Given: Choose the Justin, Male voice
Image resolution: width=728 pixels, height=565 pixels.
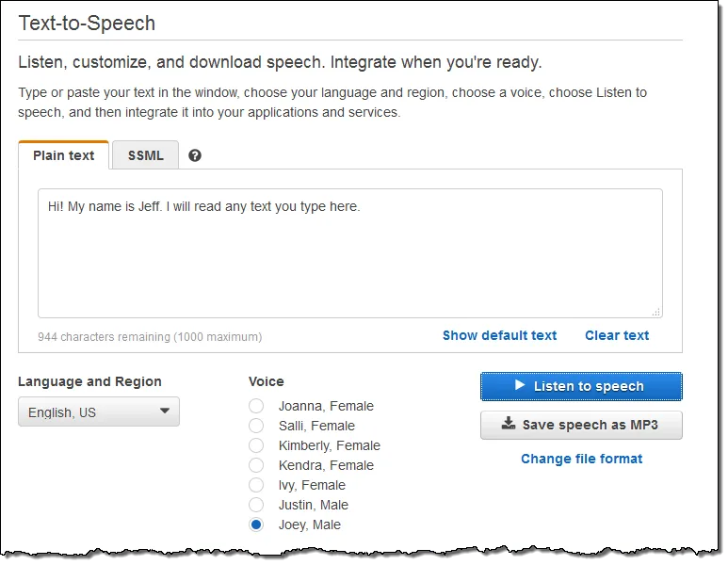Looking at the screenshot, I should (256, 505).
